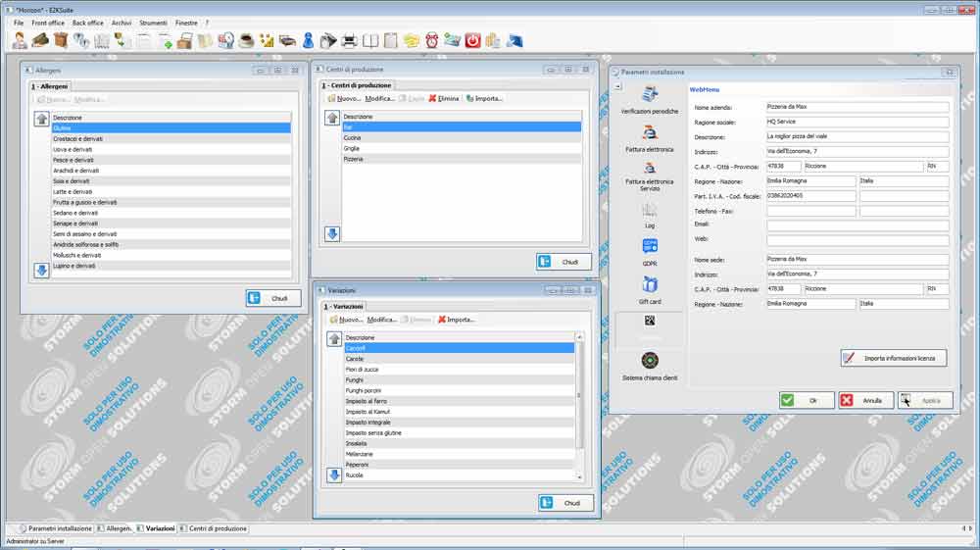This screenshot has height=550, width=980.
Task: Move down in the Allergeni list
Action: pos(41,271)
